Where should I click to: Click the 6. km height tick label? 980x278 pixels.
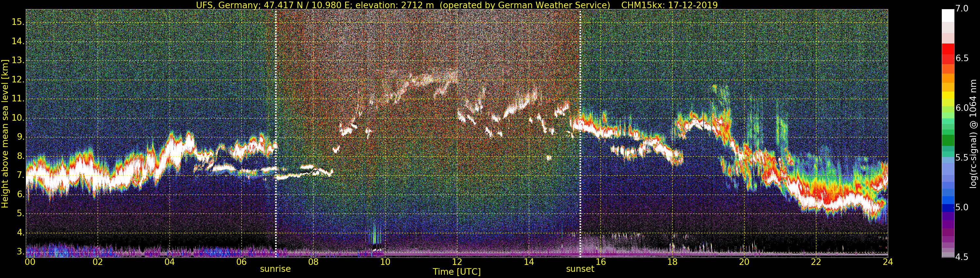point(20,195)
